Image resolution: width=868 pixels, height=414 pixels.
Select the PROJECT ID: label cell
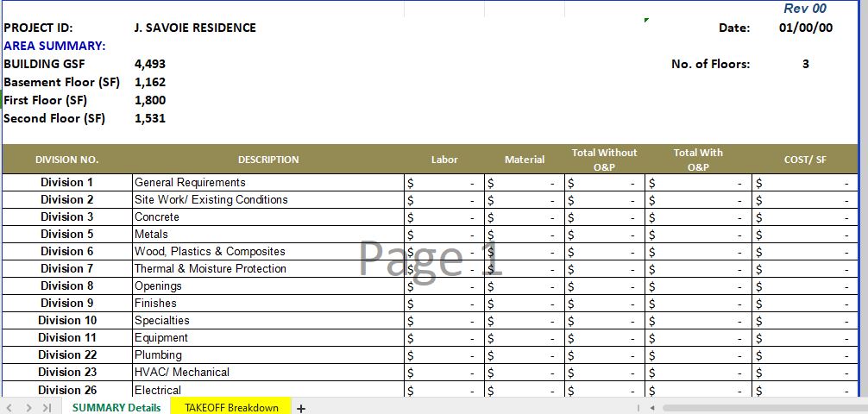click(x=38, y=28)
